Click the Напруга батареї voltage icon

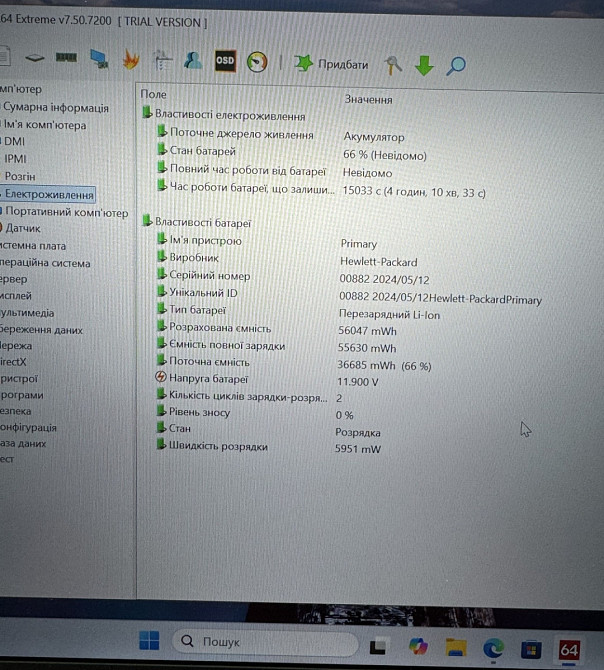pos(161,377)
